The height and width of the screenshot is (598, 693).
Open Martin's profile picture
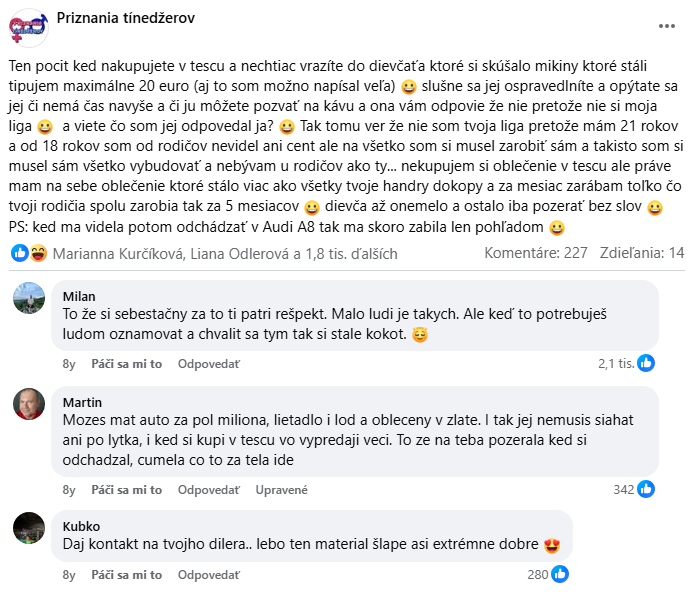coord(27,403)
